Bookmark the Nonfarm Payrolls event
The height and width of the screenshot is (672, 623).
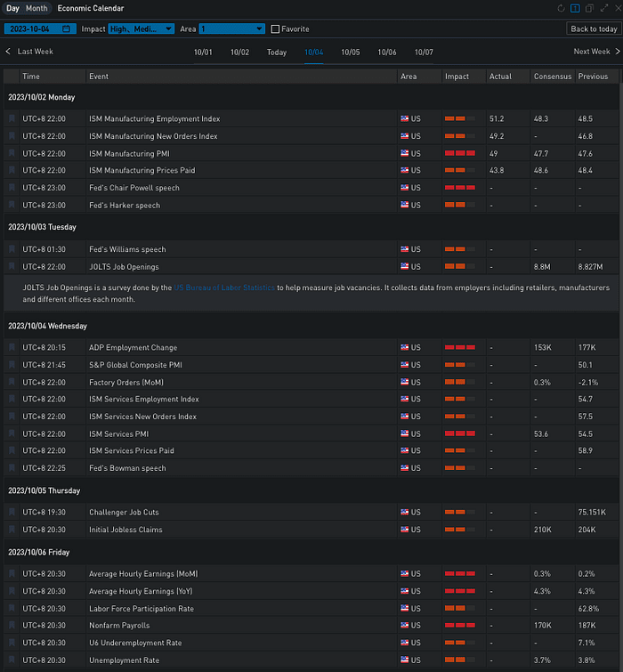tap(12, 625)
